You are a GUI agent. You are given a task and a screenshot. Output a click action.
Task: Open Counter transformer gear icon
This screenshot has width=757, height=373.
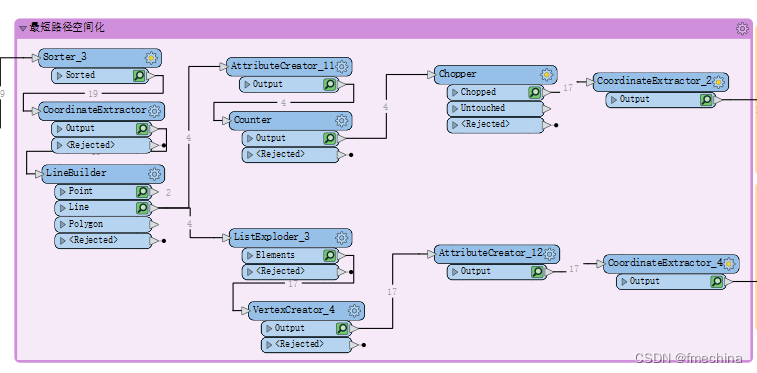[342, 121]
